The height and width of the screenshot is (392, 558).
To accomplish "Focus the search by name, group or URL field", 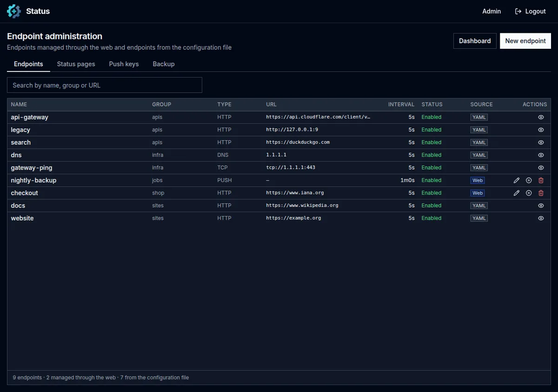I will (x=105, y=85).
